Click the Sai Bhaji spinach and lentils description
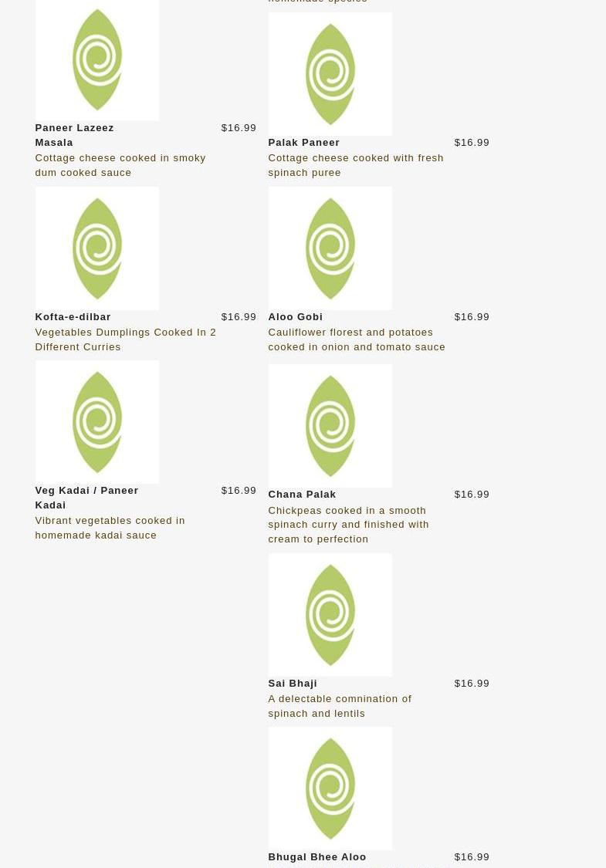606x868 pixels. tap(340, 706)
